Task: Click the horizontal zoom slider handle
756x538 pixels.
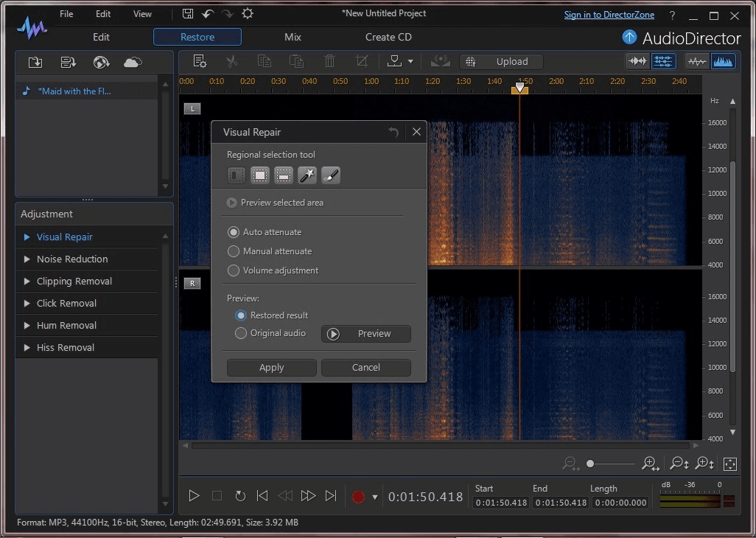Action: click(x=590, y=464)
